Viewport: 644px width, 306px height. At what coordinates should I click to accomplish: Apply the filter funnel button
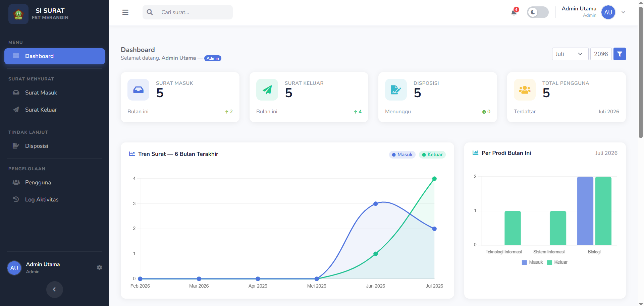tap(620, 54)
